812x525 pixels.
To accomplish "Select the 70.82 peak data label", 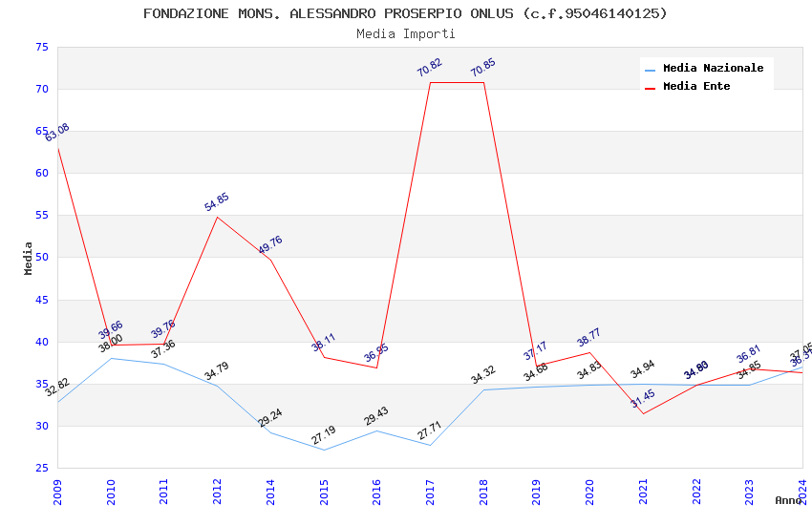I will (429, 67).
